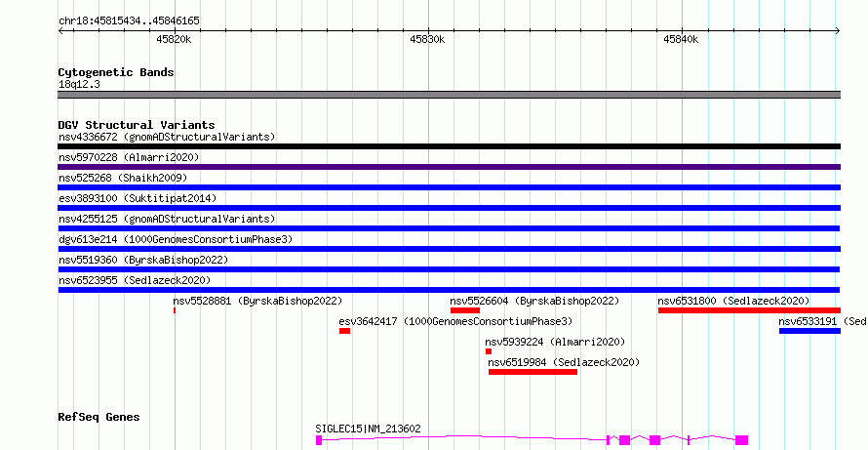Click the small red esv3642417 variant bar
Image resolution: width=868 pixels, height=450 pixels.
tap(345, 331)
